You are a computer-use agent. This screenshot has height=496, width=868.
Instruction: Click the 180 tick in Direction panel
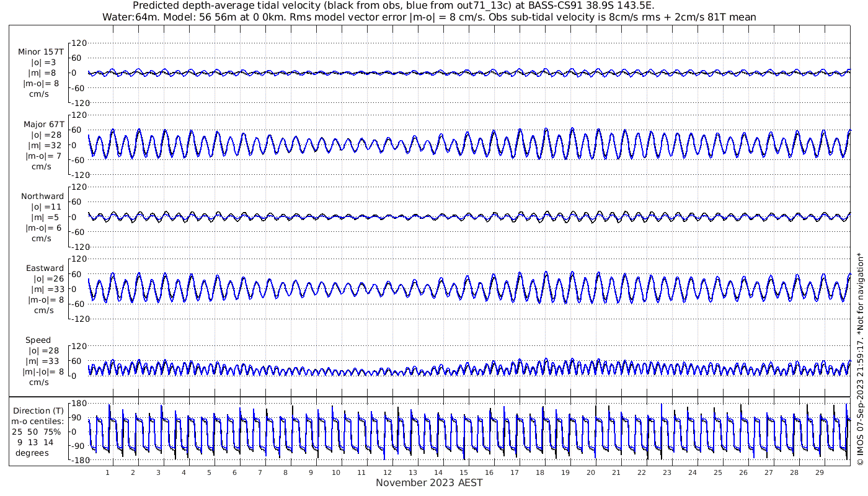tap(78, 403)
